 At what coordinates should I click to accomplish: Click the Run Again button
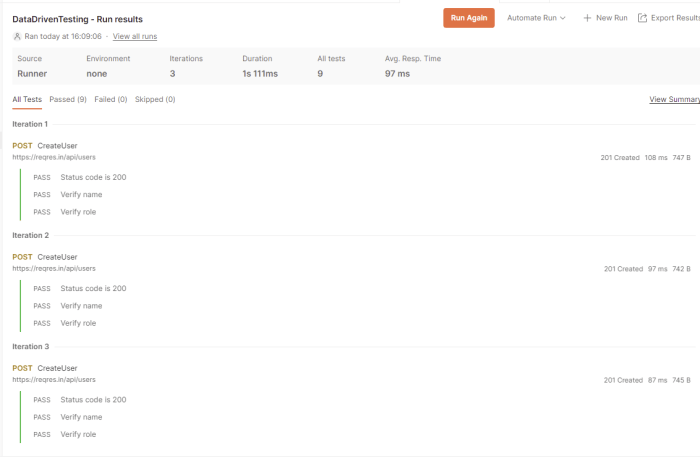pyautogui.click(x=468, y=18)
